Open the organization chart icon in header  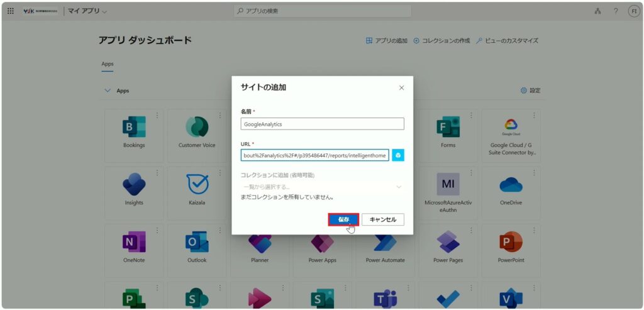(x=597, y=11)
